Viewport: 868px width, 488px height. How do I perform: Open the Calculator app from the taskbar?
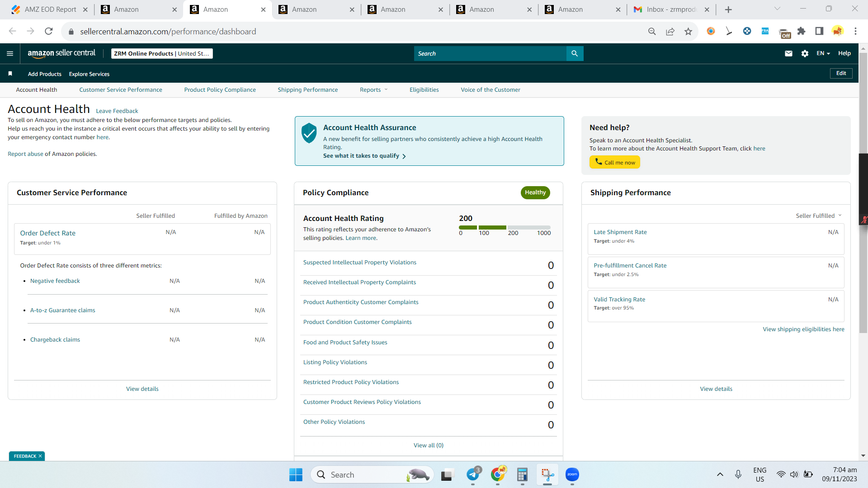coord(523,474)
